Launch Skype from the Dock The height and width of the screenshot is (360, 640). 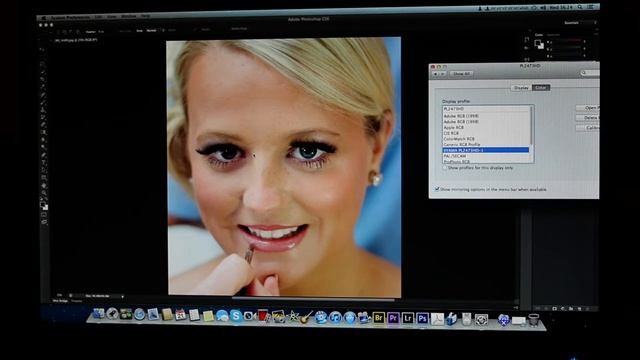point(236,316)
